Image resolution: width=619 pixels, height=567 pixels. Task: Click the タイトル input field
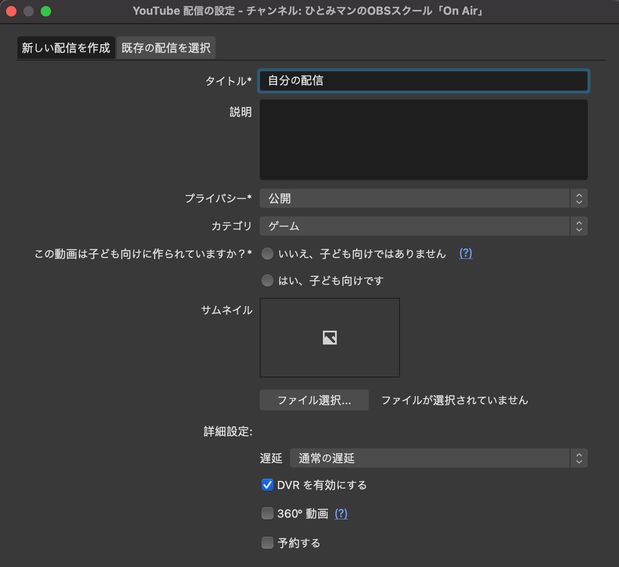point(424,81)
